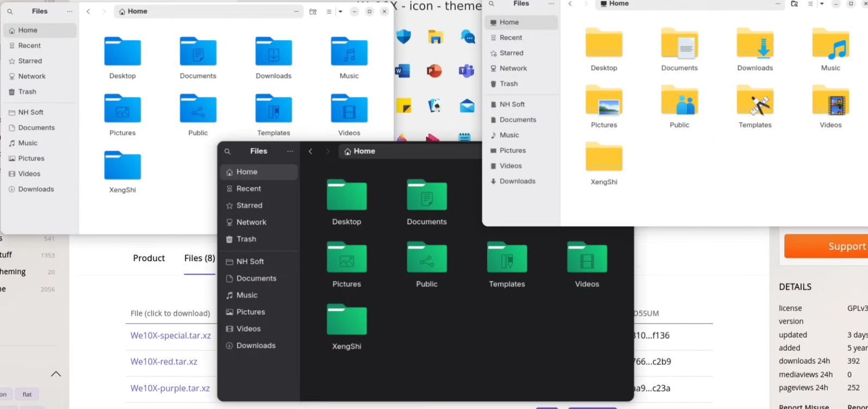This screenshot has width=868, height=409.
Task: Open the blue Downloads folder icon
Action: [274, 52]
